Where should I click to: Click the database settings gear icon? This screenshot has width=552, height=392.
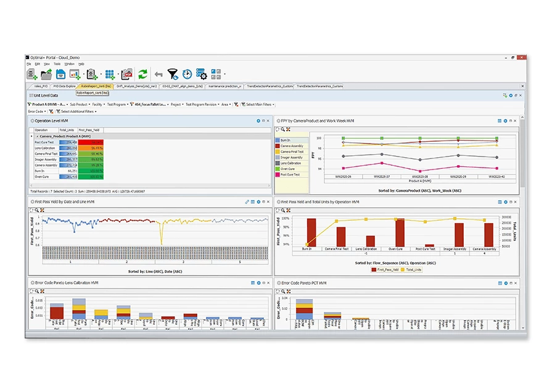click(201, 74)
